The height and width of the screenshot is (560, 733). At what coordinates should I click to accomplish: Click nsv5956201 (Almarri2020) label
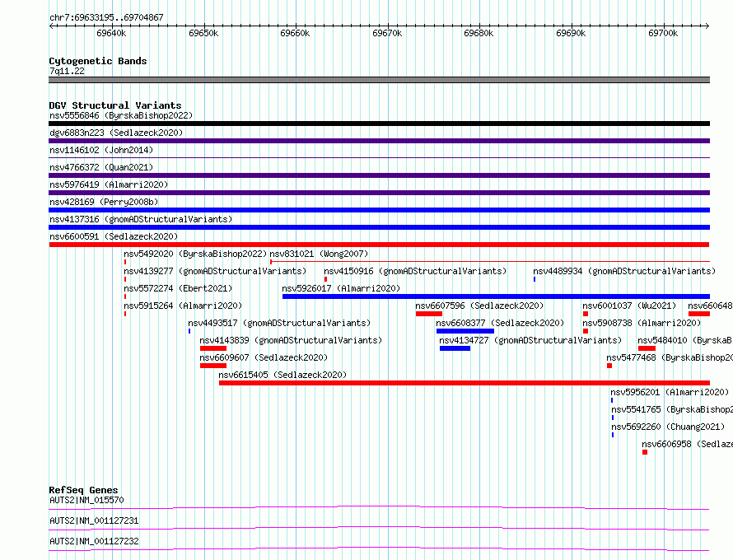(670, 392)
